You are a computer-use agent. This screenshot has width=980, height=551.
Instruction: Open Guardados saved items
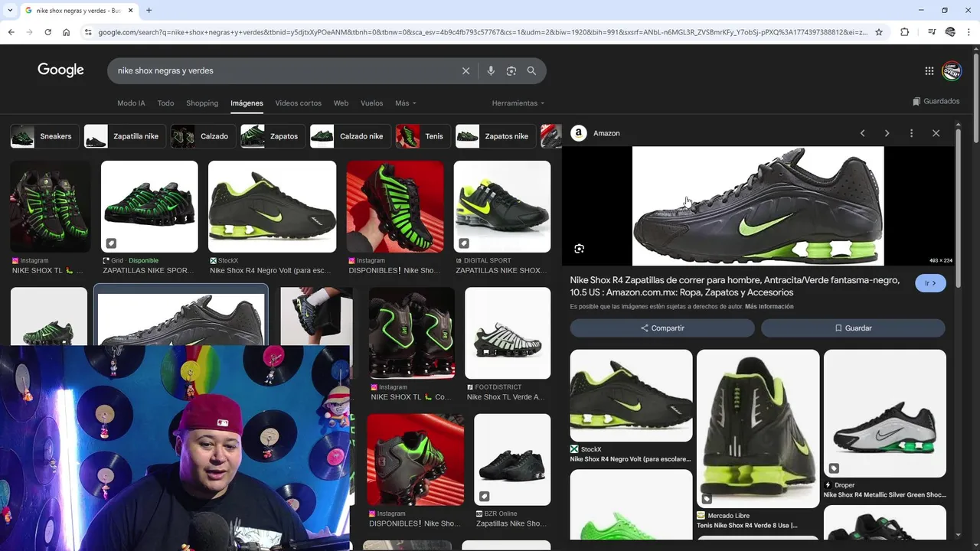click(x=936, y=101)
